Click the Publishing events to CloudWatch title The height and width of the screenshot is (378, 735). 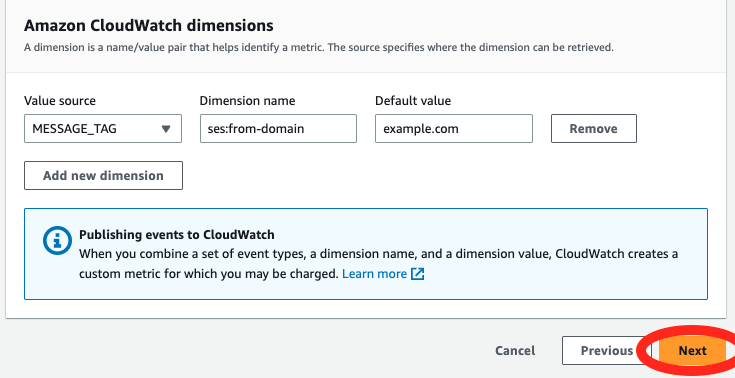[x=177, y=234]
